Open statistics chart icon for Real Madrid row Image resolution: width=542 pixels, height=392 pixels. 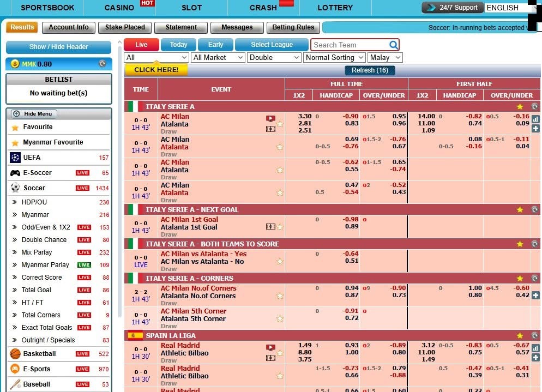click(x=535, y=348)
